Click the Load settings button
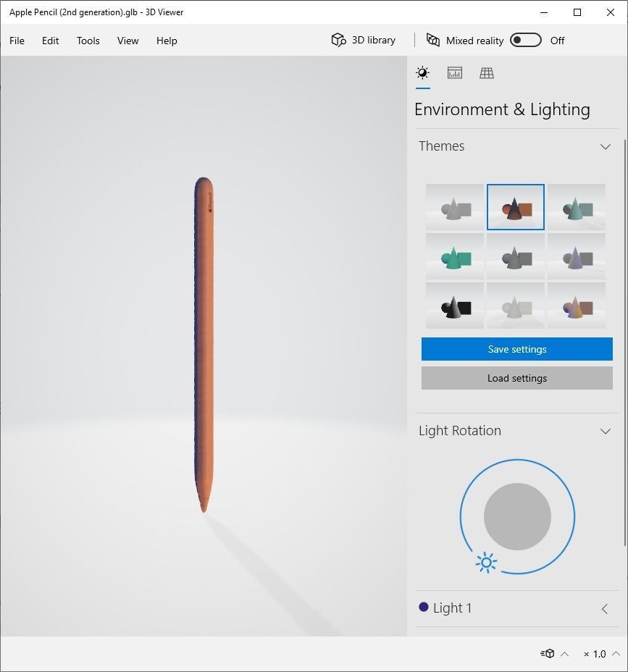Screen dimensions: 628x672 point(517,378)
